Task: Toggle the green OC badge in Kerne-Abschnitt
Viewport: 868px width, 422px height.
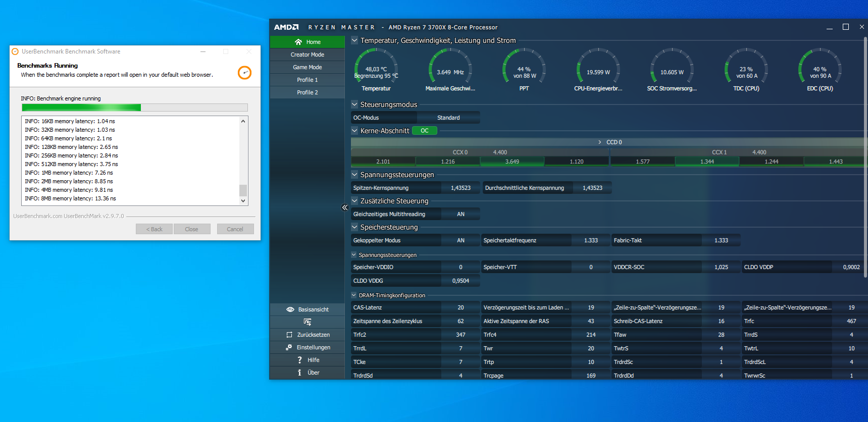Action: (x=425, y=131)
